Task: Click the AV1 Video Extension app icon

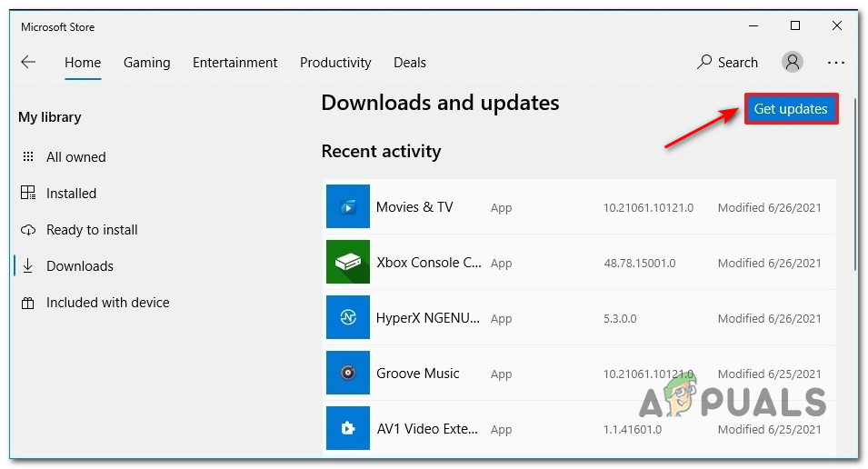Action: click(347, 428)
